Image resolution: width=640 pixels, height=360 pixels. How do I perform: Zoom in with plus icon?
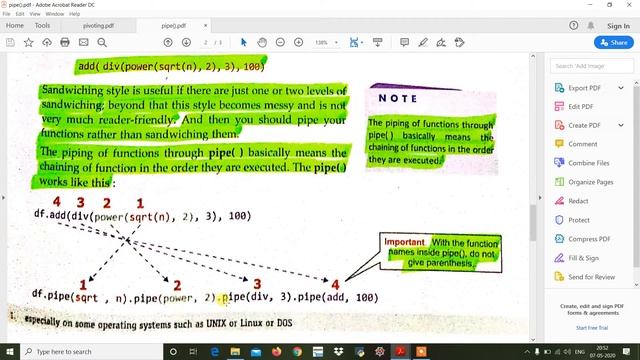(298, 42)
